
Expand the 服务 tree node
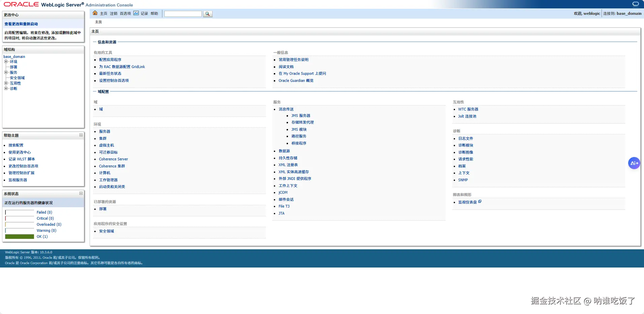(6, 72)
